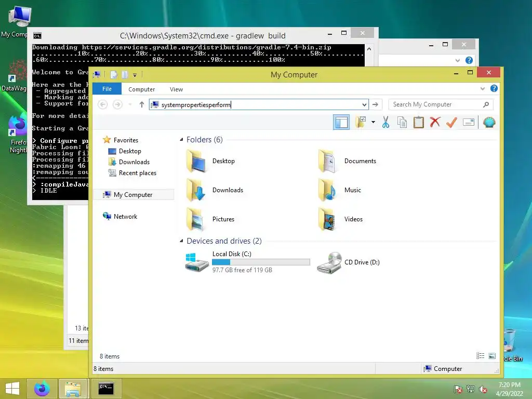Click 'Computer' label in status bar
The width and height of the screenshot is (532, 399).
pos(448,368)
